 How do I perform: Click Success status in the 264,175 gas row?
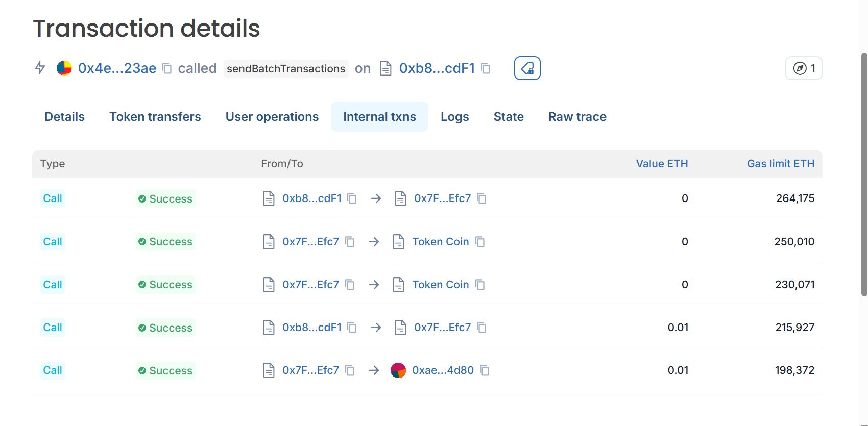165,199
